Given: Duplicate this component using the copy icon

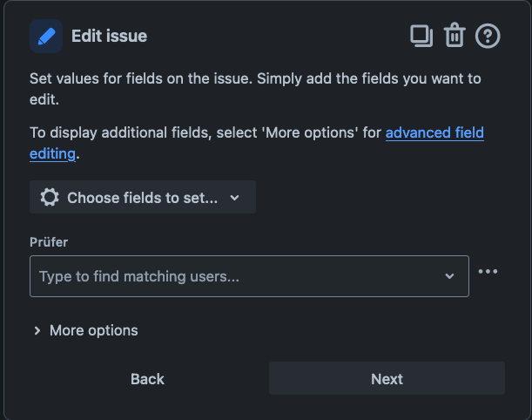Looking at the screenshot, I should (x=421, y=36).
